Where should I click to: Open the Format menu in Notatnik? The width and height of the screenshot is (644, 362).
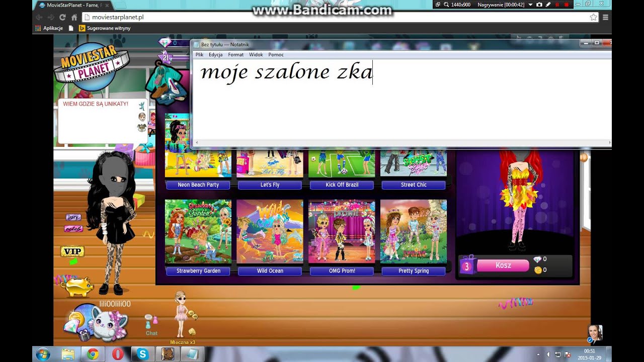pyautogui.click(x=235, y=55)
